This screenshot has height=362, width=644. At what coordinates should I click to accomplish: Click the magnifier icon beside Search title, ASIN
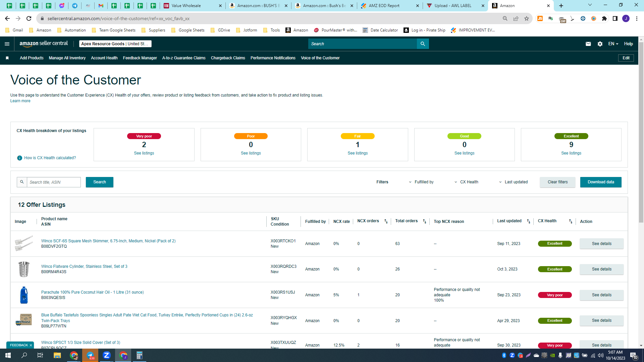coord(22,182)
